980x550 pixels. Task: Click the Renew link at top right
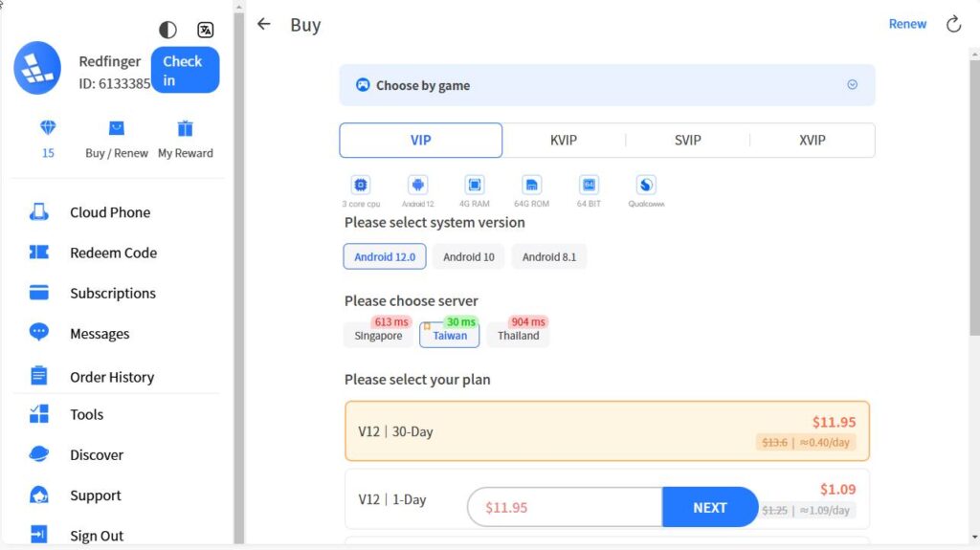coord(907,24)
